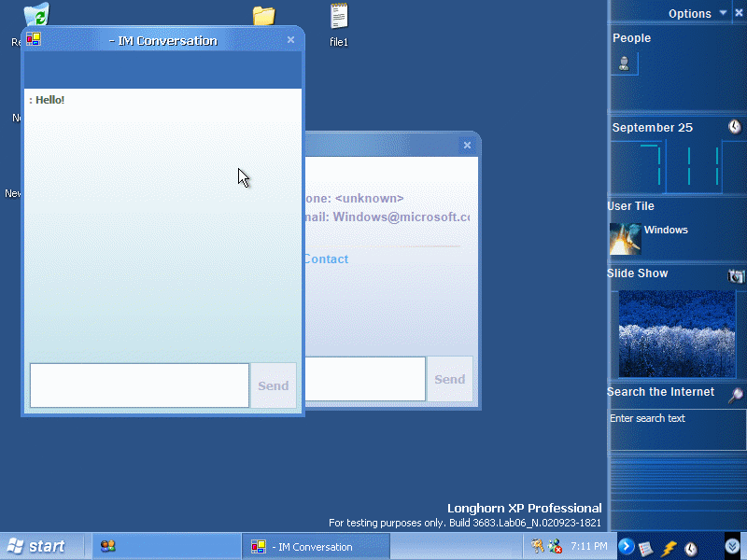
Task: Select the contact icon under People
Action: tap(624, 63)
